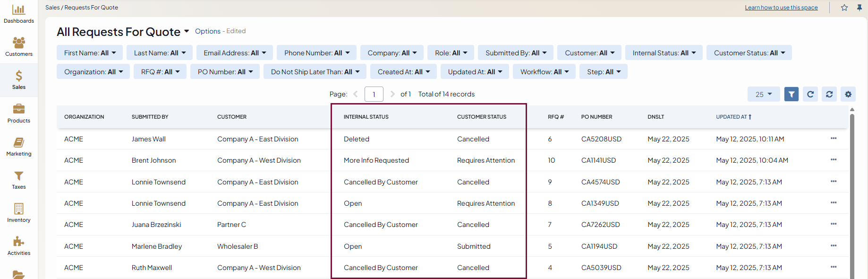Open Marketing from the sidebar
This screenshot has height=279, width=868.
point(19,146)
